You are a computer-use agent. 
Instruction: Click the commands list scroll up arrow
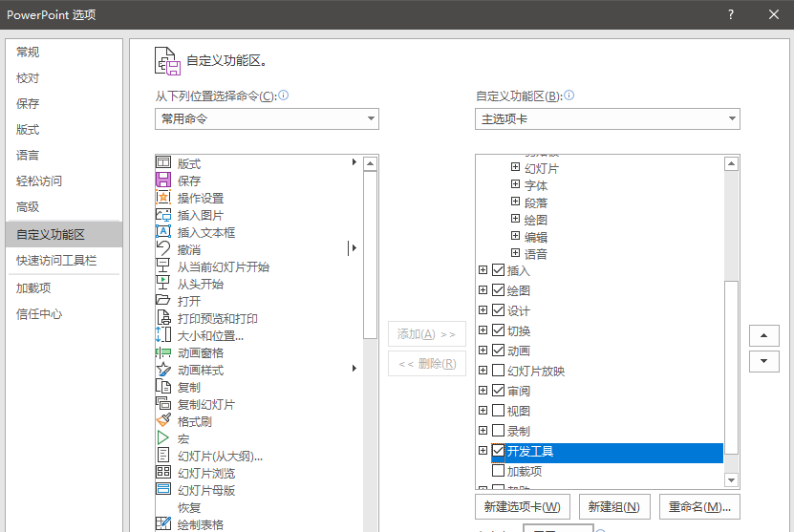(370, 163)
